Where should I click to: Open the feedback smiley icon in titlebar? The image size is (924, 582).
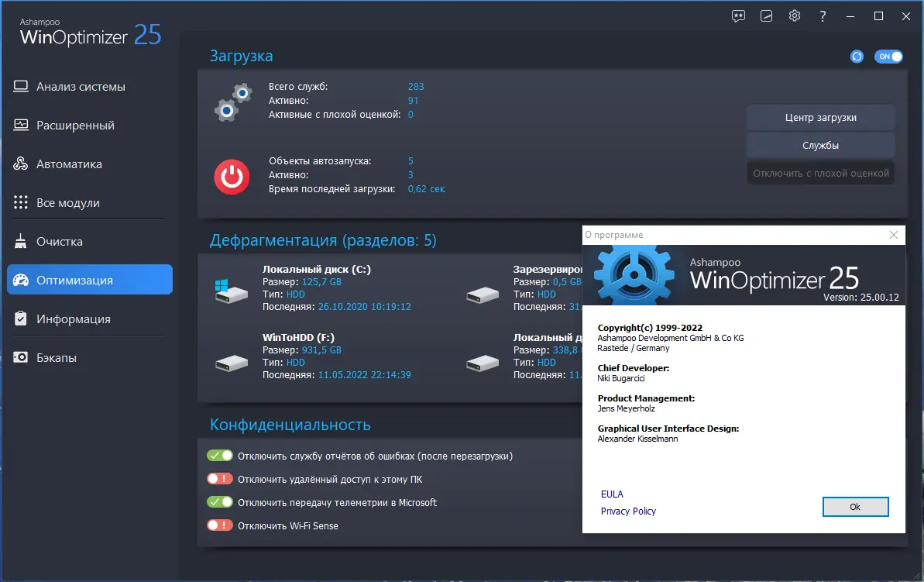(738, 15)
